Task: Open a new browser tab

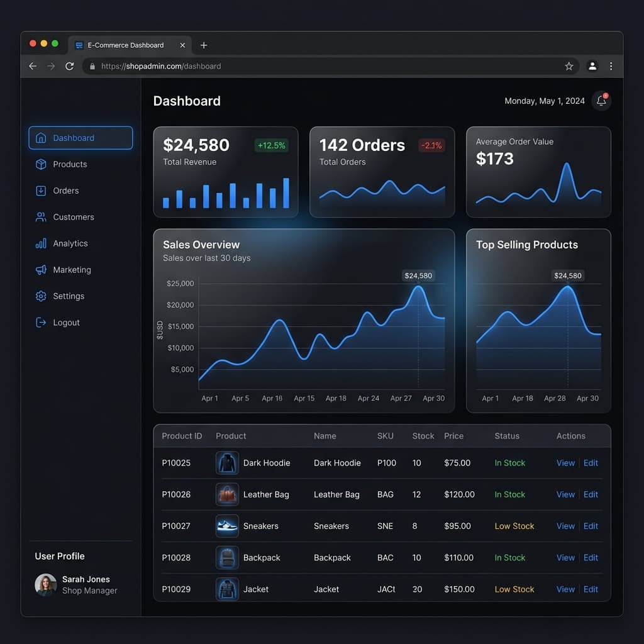Action: coord(204,45)
